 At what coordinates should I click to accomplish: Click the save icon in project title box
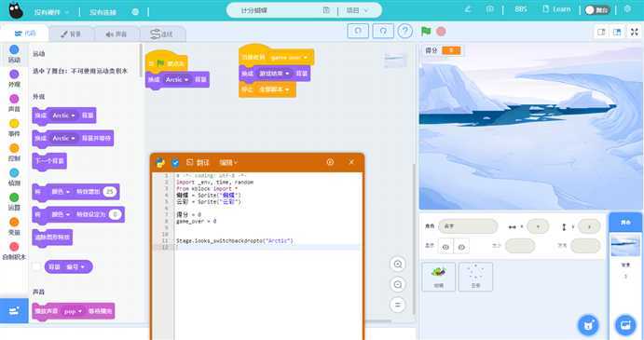pyautogui.click(x=326, y=10)
